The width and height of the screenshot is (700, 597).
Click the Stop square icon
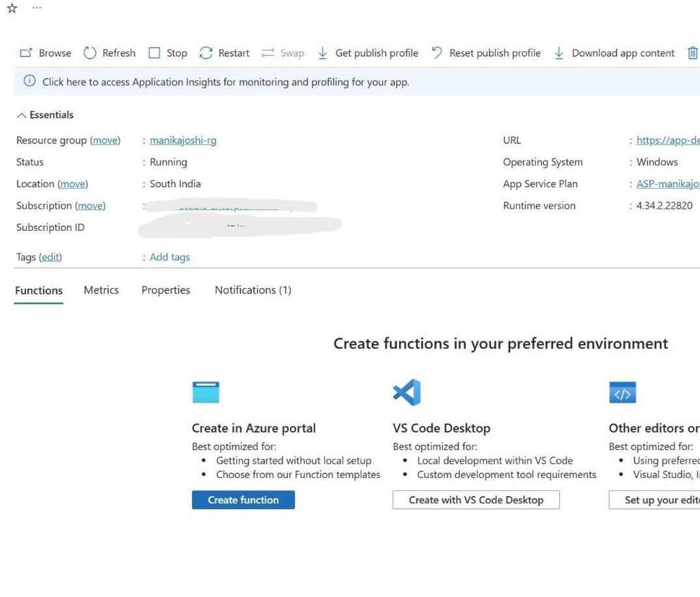pos(154,53)
